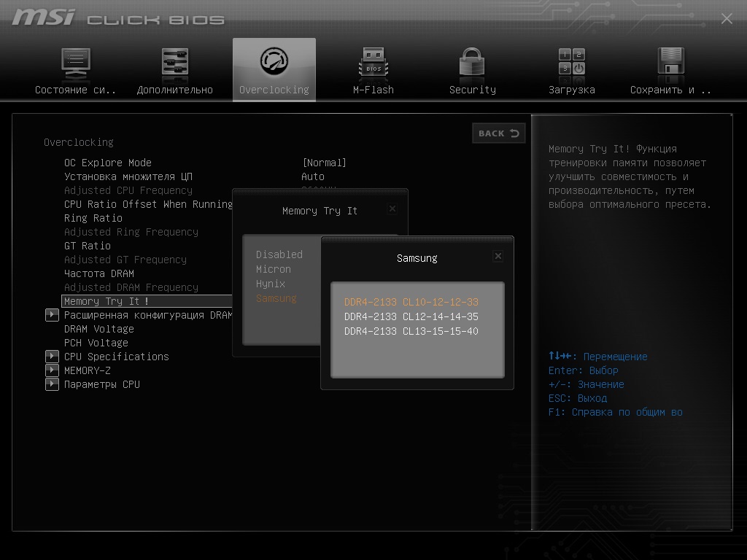The image size is (747, 560).
Task: Switch to the Загрузка tab label
Action: coord(572,90)
